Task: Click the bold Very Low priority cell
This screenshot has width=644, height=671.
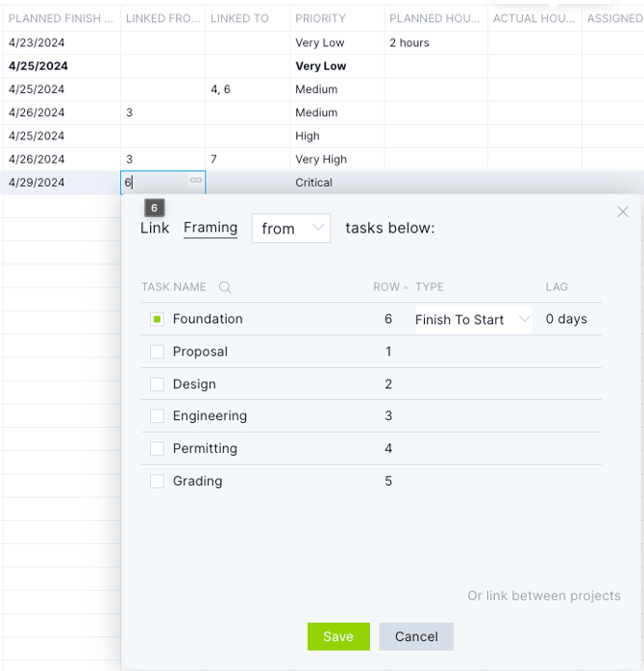Action: [x=337, y=66]
